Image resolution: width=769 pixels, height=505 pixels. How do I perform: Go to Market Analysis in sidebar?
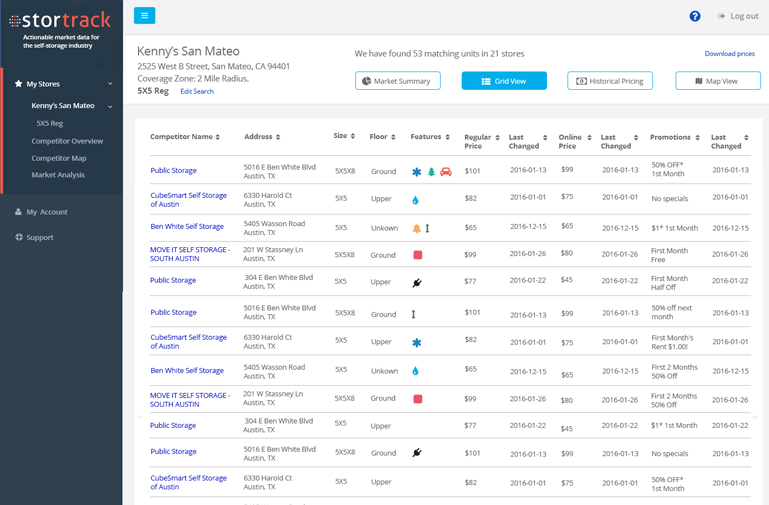coord(58,175)
